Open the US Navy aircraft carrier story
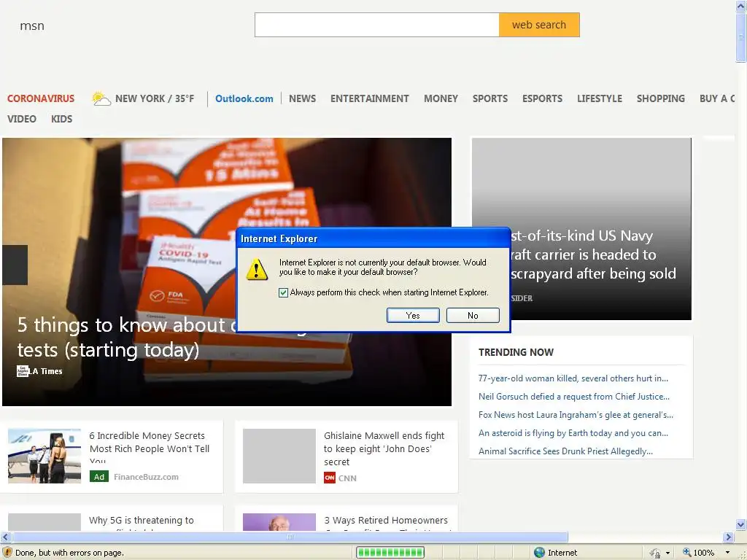This screenshot has width=747, height=560. tap(593, 254)
